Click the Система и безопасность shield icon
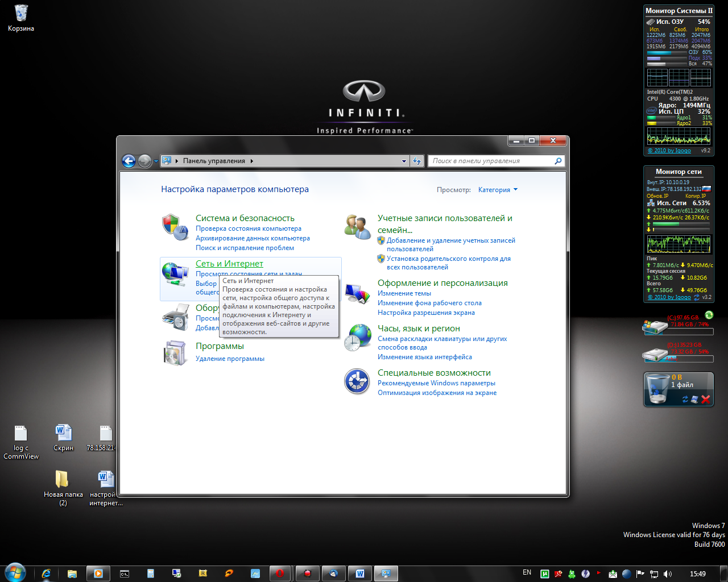This screenshot has height=582, width=728. coord(175,227)
